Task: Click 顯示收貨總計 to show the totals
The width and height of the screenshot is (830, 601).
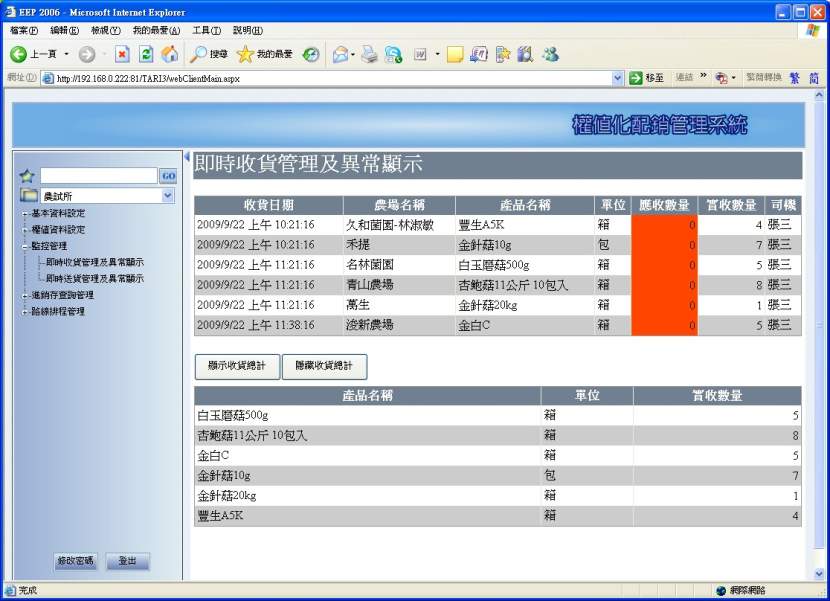Action: pos(236,366)
